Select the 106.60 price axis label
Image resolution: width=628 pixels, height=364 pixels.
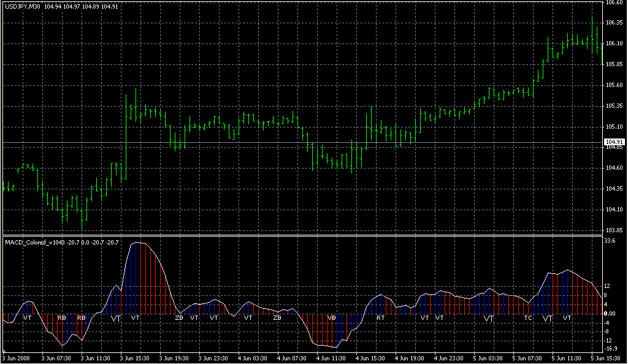(614, 2)
